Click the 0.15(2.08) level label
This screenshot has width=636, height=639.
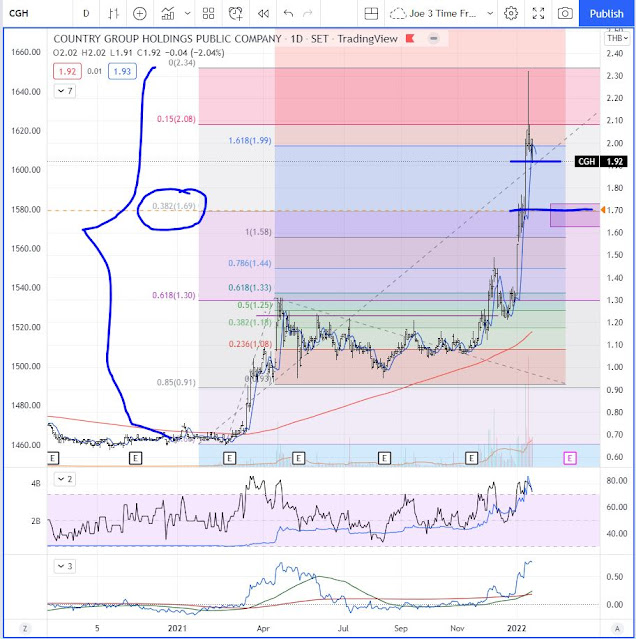[x=176, y=119]
